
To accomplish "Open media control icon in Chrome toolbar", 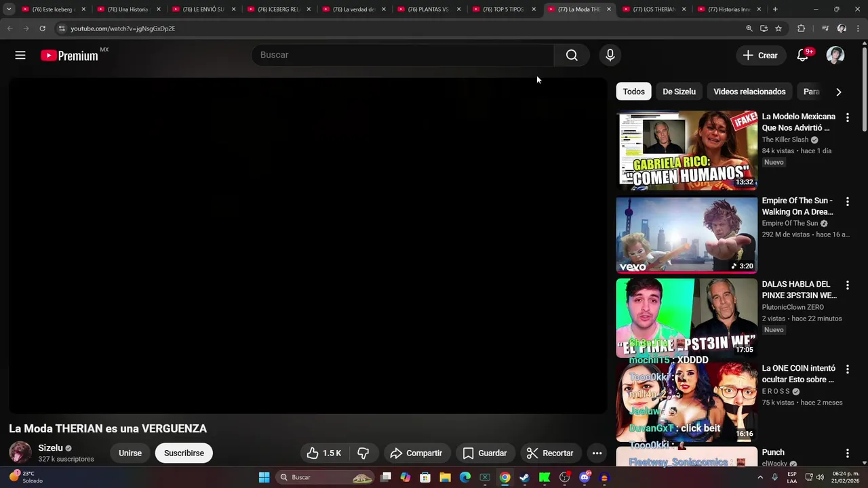I will [x=825, y=28].
